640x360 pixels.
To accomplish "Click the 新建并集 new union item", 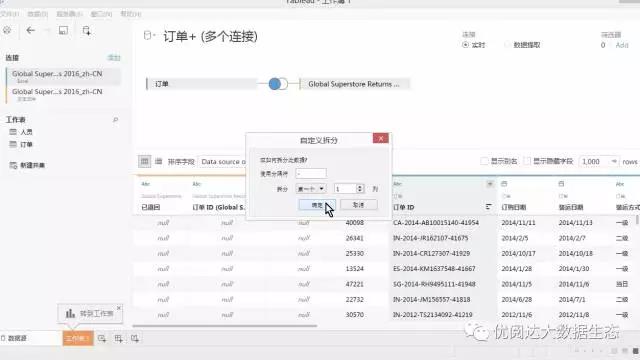I will 27,165.
